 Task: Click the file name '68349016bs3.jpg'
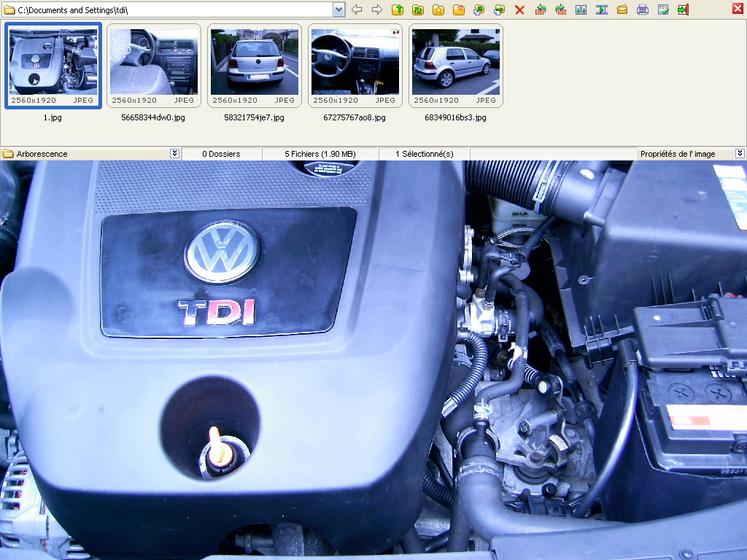click(x=455, y=117)
